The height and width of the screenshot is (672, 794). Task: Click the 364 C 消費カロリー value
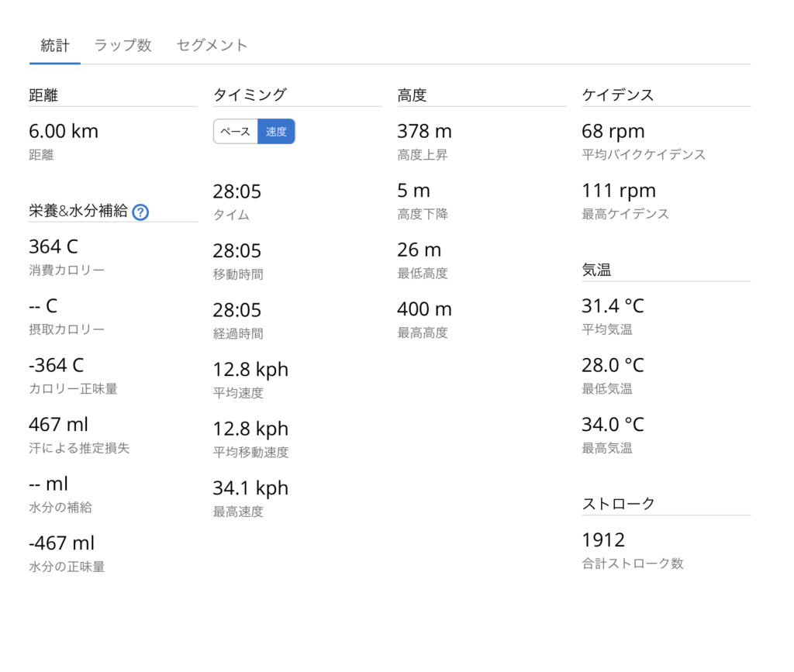(54, 246)
